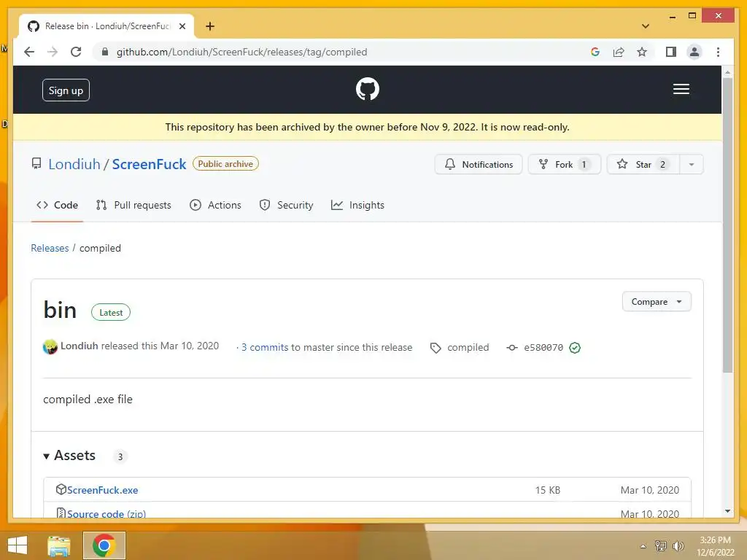
Task: Expand the dropdown next to Star
Action: (692, 164)
